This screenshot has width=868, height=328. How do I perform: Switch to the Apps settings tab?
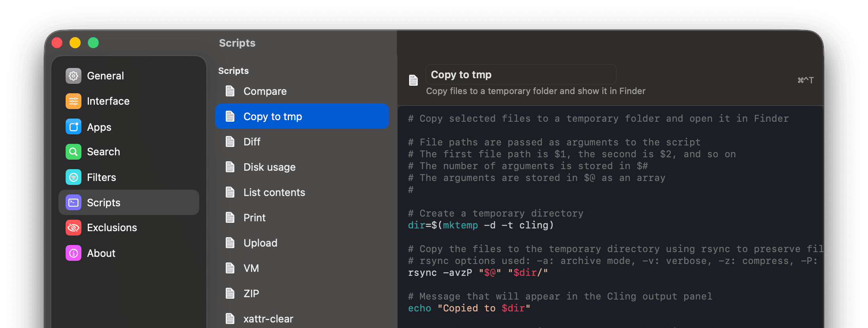(129, 126)
